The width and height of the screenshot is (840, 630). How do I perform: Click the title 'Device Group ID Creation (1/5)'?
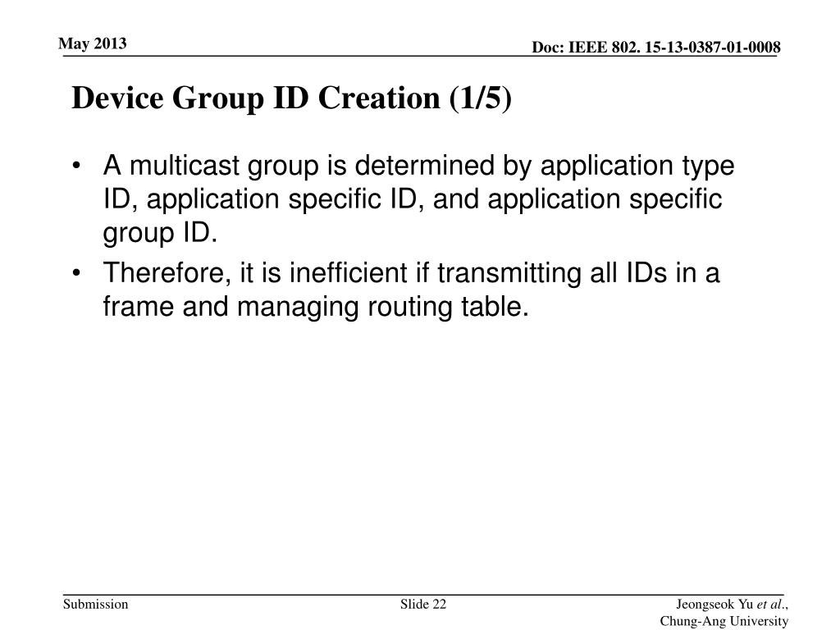291,98
